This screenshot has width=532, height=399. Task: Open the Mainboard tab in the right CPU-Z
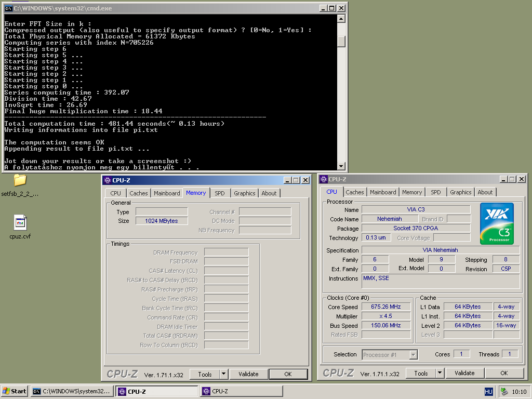point(383,192)
